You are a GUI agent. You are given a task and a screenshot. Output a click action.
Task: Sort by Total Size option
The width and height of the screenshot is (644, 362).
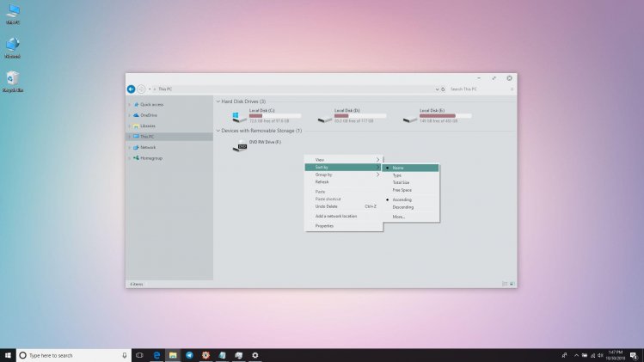tap(411, 182)
